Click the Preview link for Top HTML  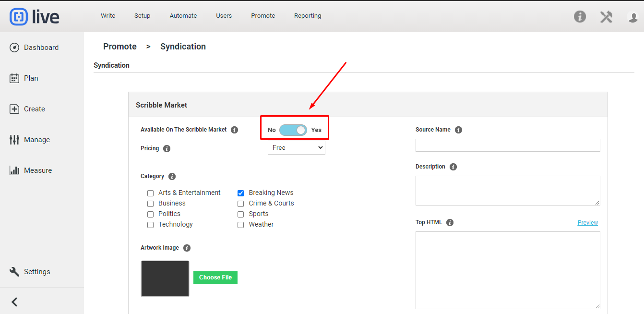(588, 223)
